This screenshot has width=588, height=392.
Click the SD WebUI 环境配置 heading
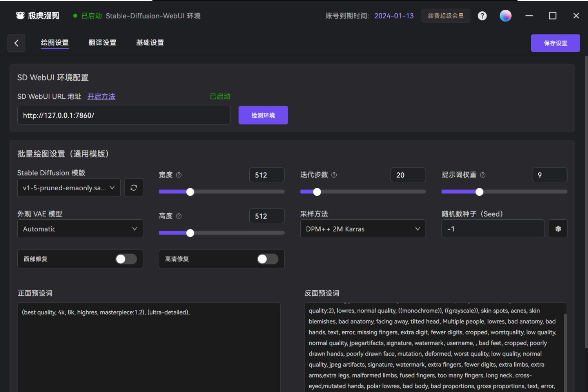(x=53, y=78)
